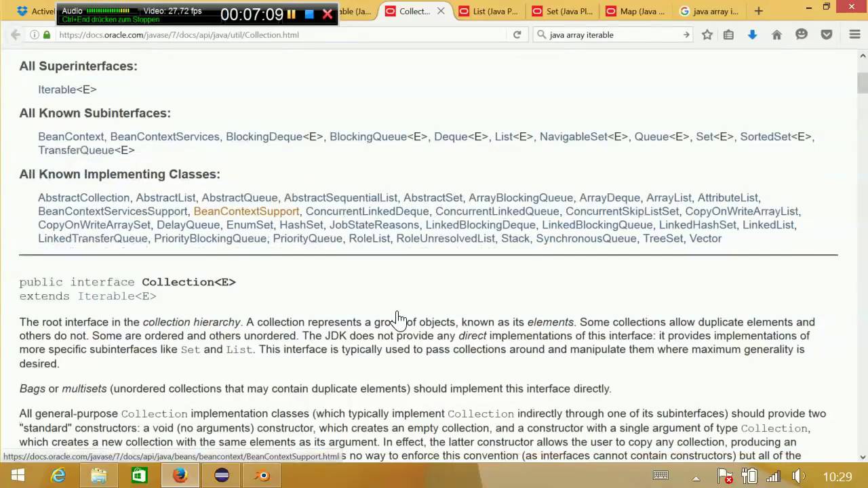Open the touch keyboard from the tray
The height and width of the screenshot is (488, 868).
pyautogui.click(x=660, y=476)
